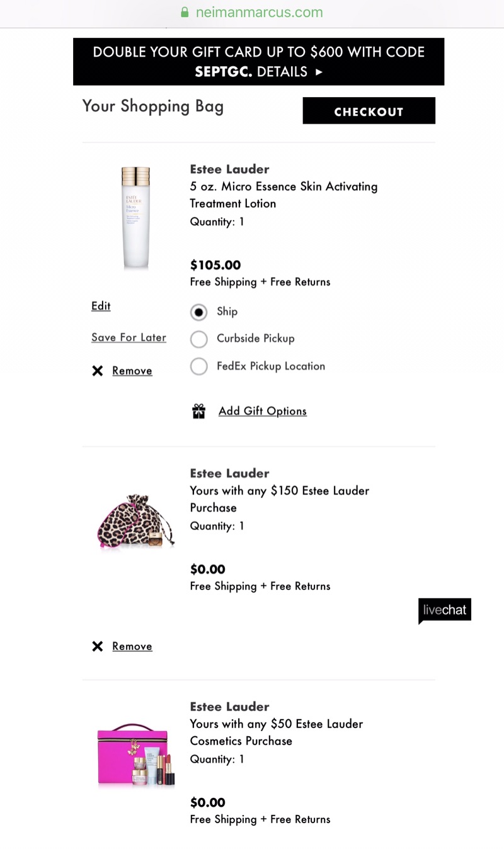Remove the $150 purchase gift item
This screenshot has height=849, width=504.
tap(132, 646)
